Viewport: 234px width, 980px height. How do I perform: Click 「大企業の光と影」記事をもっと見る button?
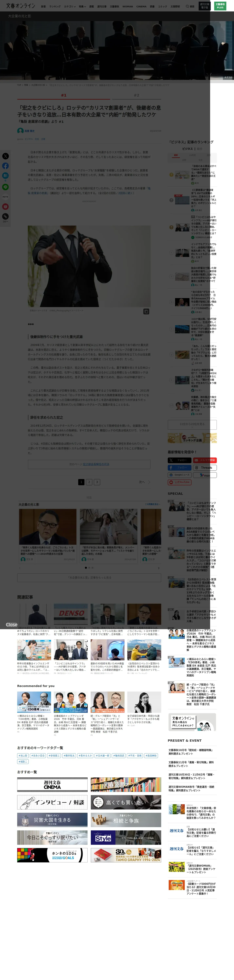[x=89, y=578]
